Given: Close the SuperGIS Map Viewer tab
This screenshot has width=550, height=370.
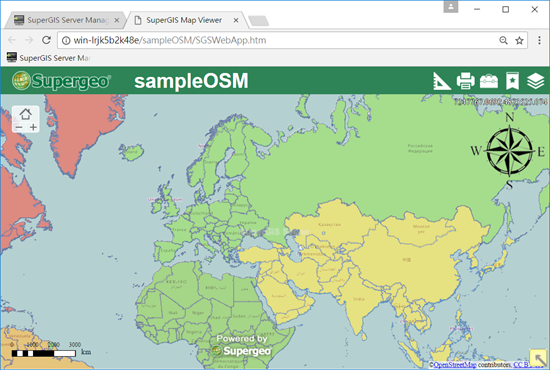Looking at the screenshot, I should (236, 20).
